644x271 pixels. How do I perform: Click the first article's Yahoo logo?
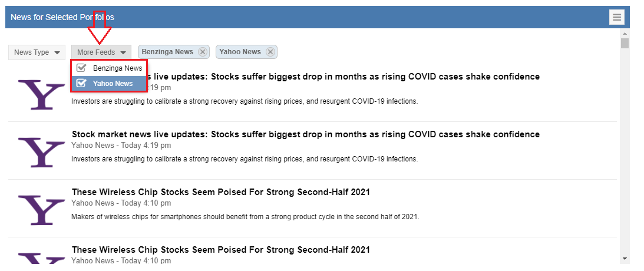pos(41,94)
